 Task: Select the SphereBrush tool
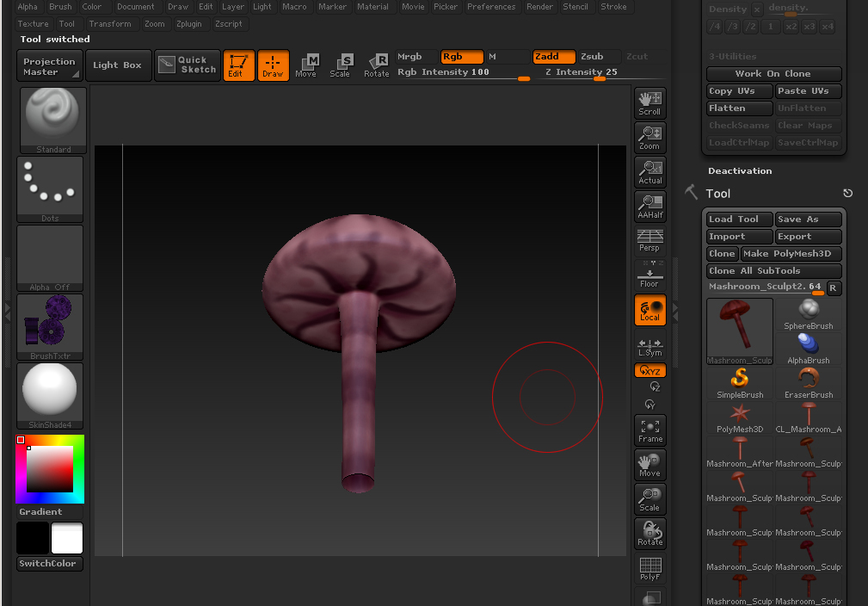(809, 315)
